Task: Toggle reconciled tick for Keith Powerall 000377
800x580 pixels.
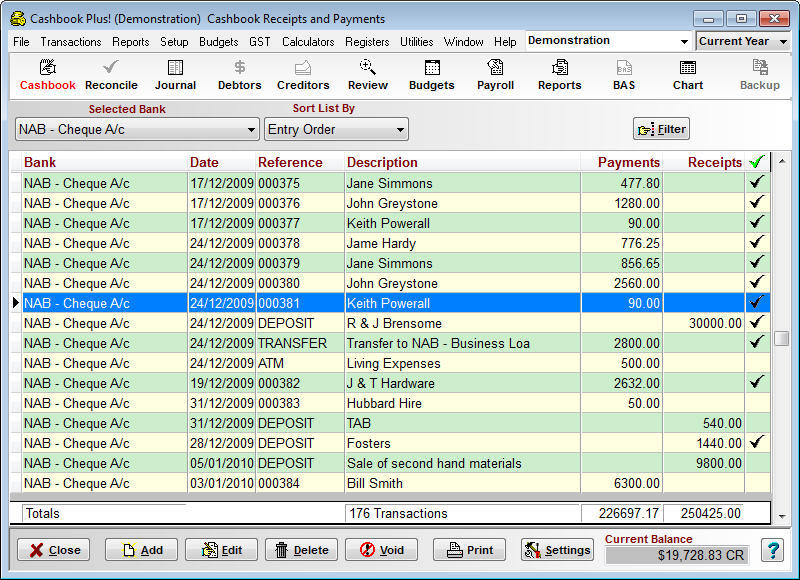Action: [x=757, y=222]
